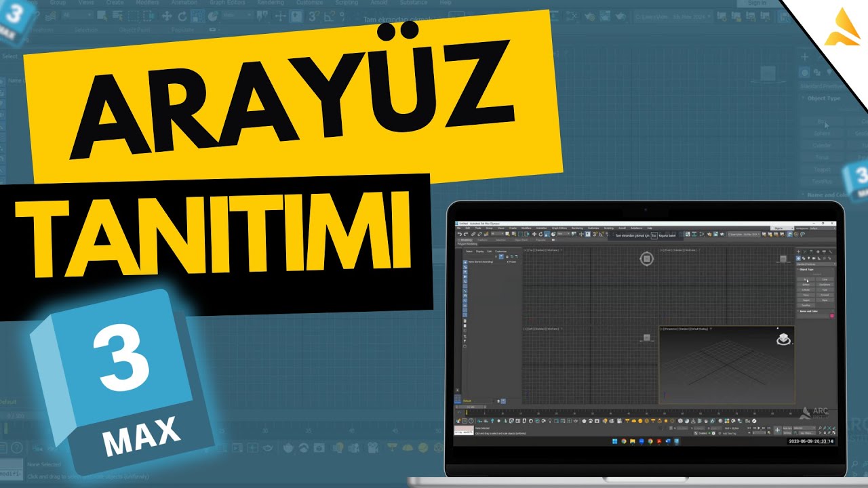Click the Sphere primitive button
Screen dimensions: 868x488
806,285
